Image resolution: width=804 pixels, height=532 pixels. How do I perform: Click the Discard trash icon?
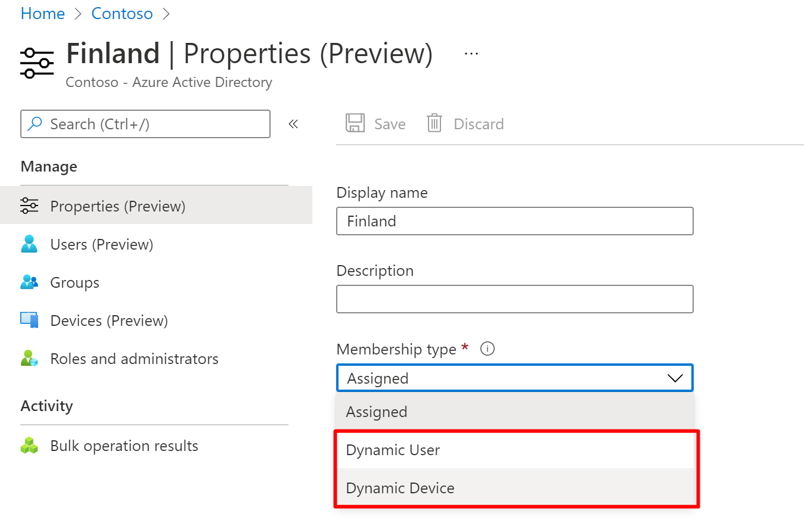pyautogui.click(x=434, y=123)
